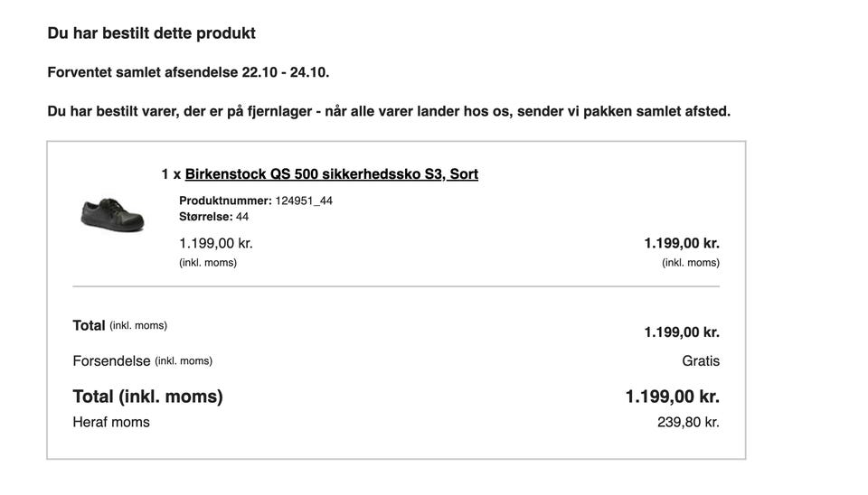Click the '1 x' quantity before product name

tap(171, 173)
